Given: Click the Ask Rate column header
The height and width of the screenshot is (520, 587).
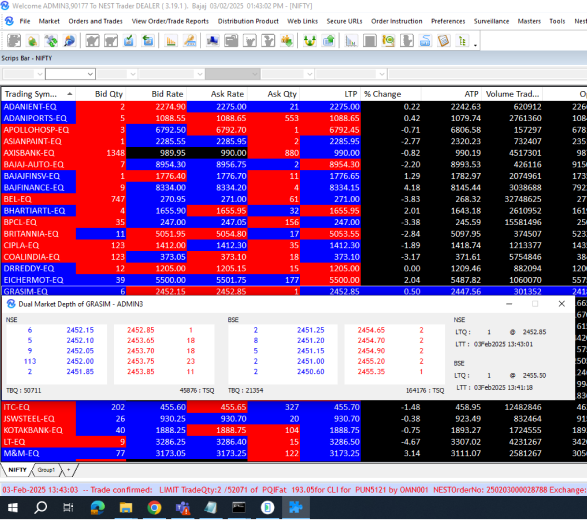Looking at the screenshot, I should pyautogui.click(x=217, y=94).
